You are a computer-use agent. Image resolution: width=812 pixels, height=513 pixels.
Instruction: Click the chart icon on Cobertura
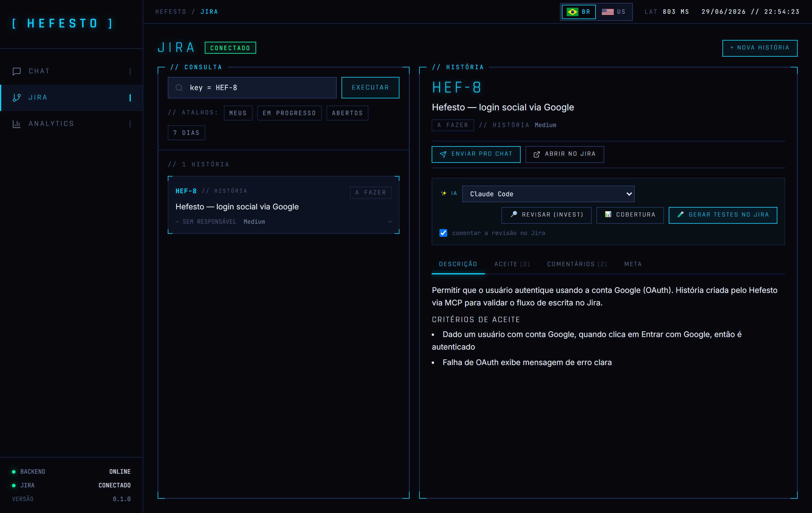tap(608, 214)
